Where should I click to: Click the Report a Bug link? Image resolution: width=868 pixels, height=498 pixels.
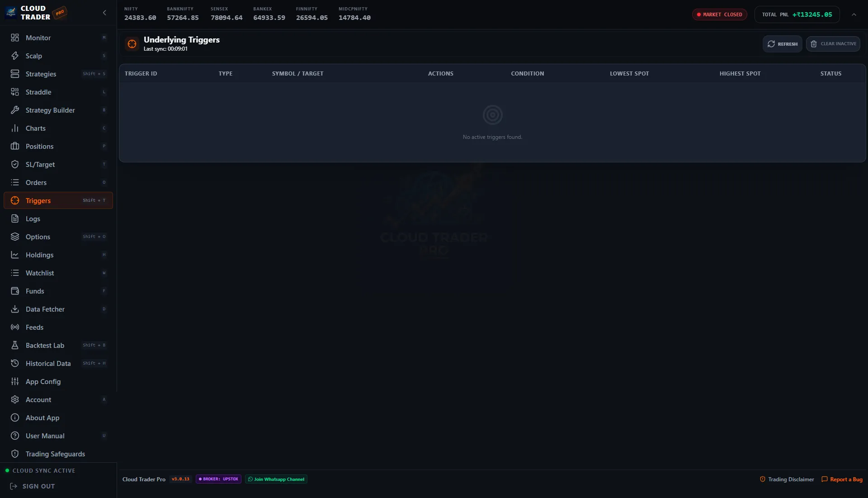tap(842, 479)
